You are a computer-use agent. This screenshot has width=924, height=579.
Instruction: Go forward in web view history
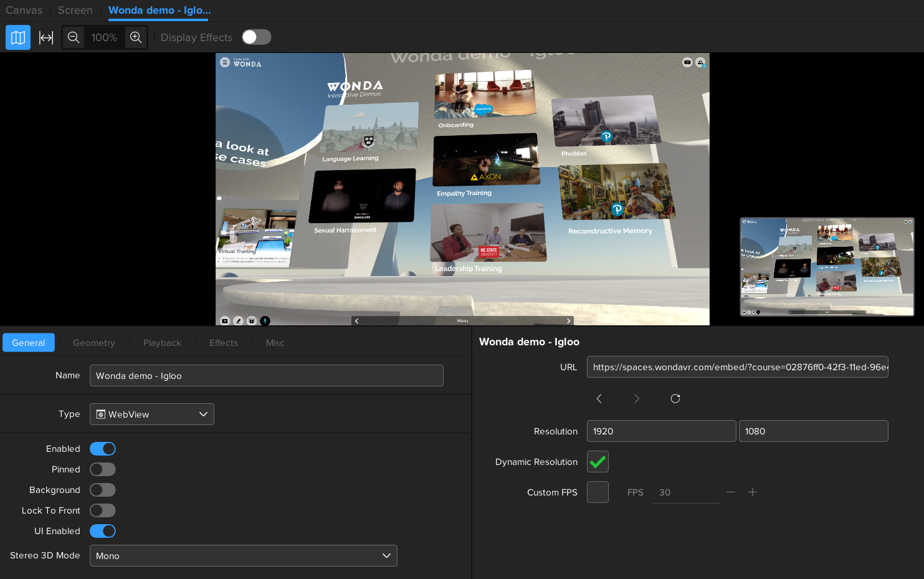coord(637,399)
